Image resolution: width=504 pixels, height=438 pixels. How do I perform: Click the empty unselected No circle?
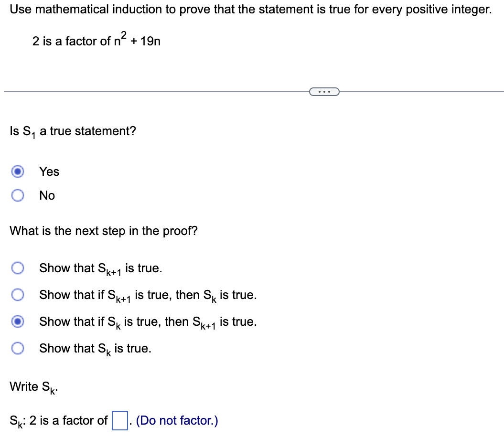18,195
